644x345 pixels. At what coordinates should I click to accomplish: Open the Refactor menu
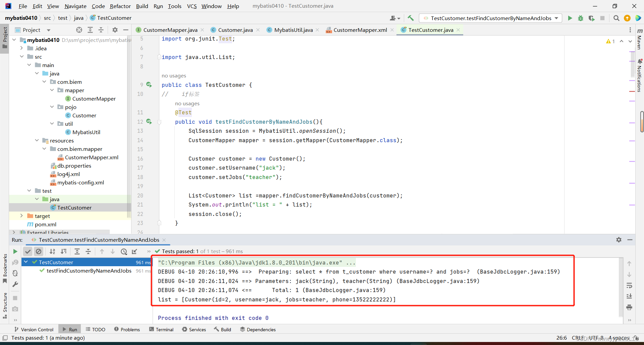pyautogui.click(x=120, y=6)
